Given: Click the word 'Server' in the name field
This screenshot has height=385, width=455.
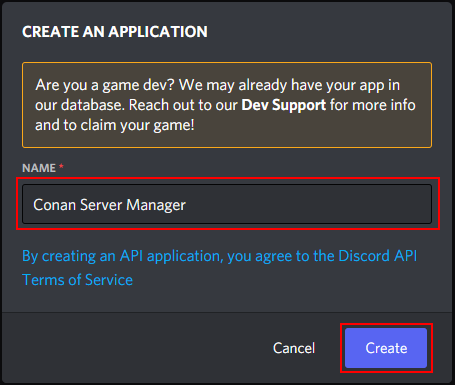Looking at the screenshot, I should click(101, 205).
